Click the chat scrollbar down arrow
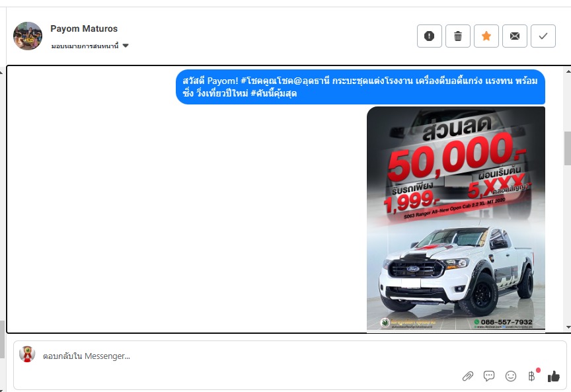 (x=567, y=327)
